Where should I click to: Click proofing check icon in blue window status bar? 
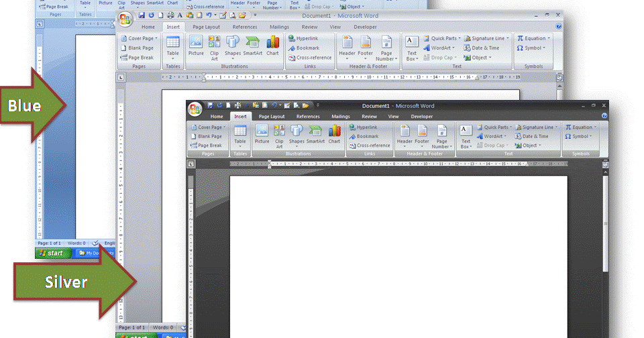coord(95,243)
